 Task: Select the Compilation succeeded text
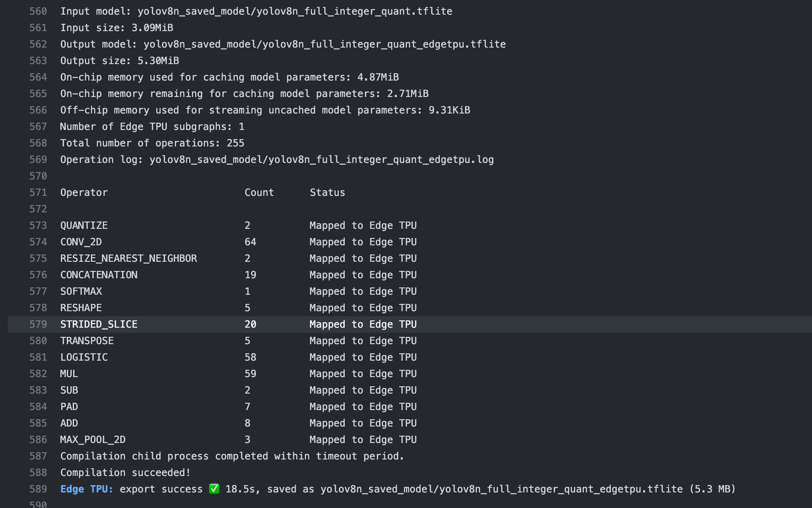click(125, 472)
